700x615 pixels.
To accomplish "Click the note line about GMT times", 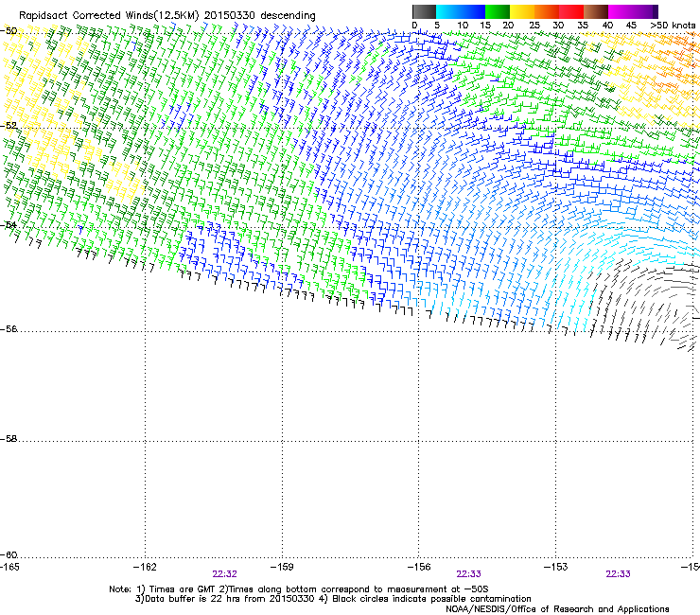I will pos(299,589).
